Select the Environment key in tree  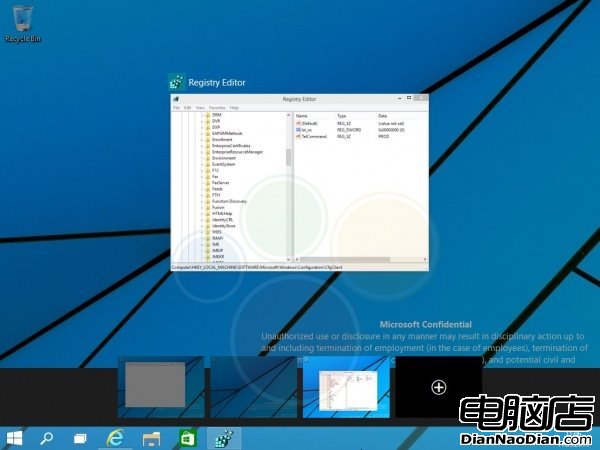(224, 158)
